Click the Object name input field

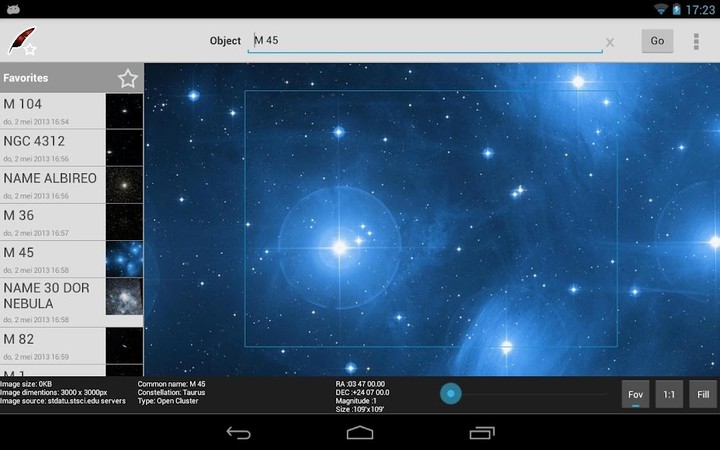click(425, 41)
